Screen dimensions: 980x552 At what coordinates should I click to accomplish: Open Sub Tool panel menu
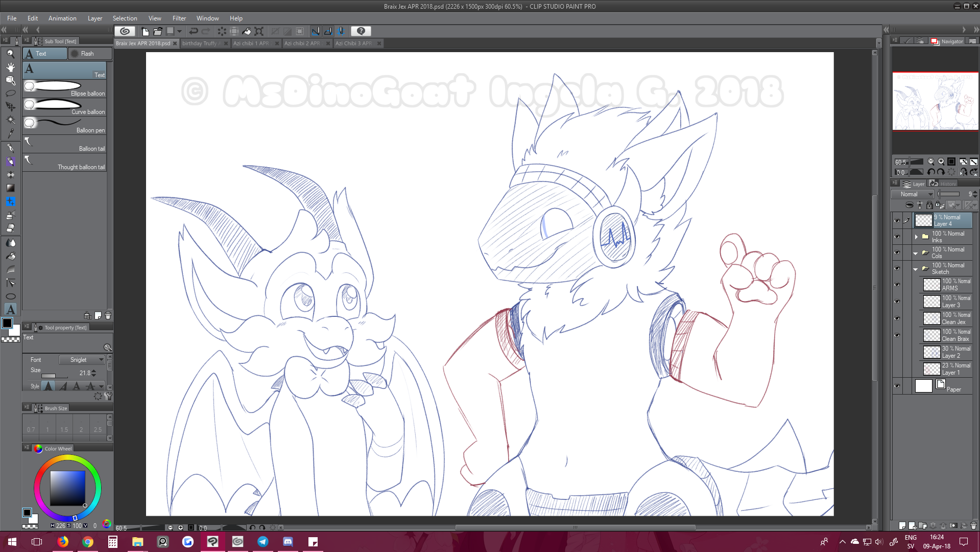pyautogui.click(x=27, y=41)
